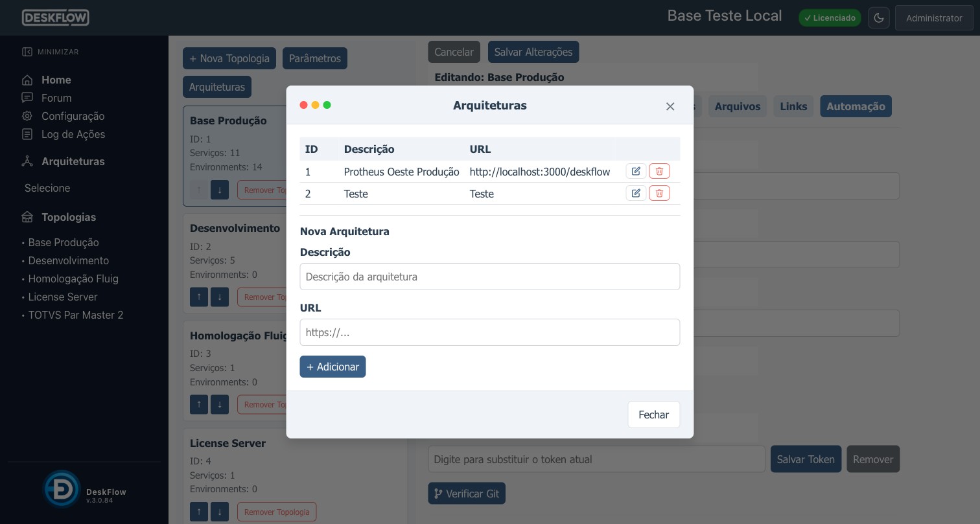Click the MINIMIZAR sidebar collapse icon
Image resolution: width=980 pixels, height=524 pixels.
pos(27,52)
